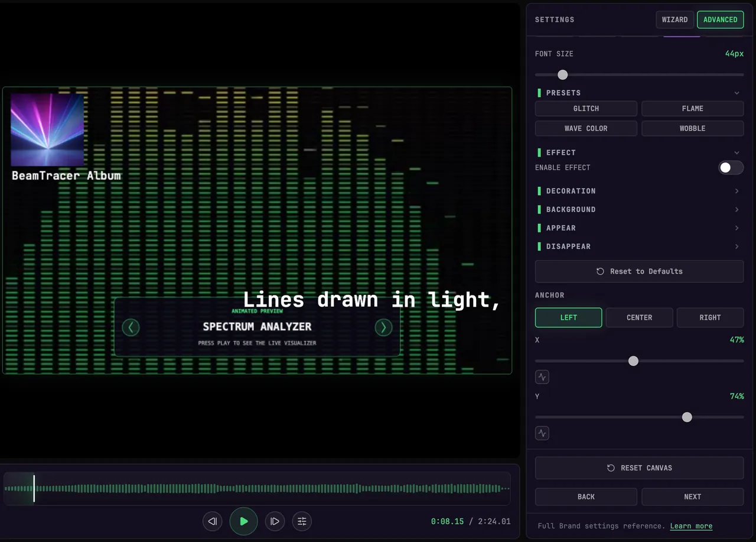
Task: Expand the Decoration section
Action: tap(639, 191)
